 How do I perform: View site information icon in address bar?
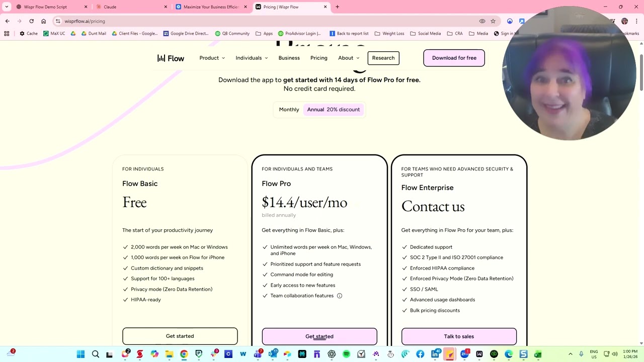coord(58,21)
